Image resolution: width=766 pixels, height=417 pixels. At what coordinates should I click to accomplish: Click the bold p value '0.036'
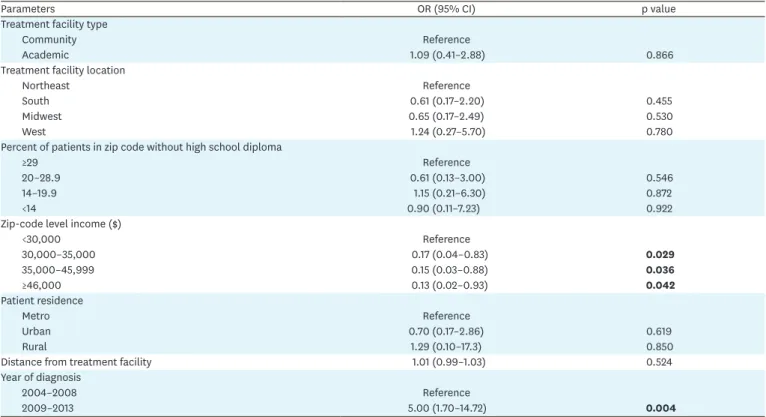point(660,270)
